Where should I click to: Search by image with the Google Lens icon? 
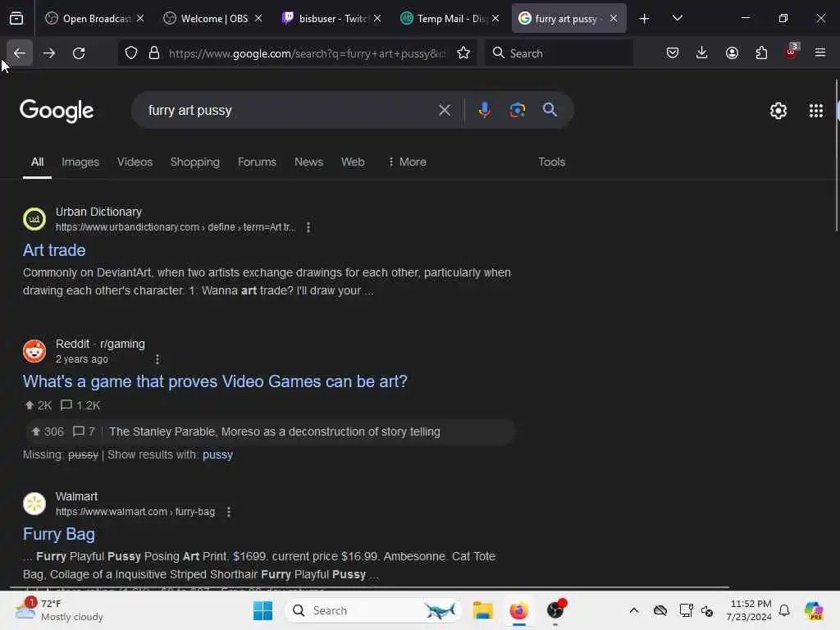tap(517, 111)
